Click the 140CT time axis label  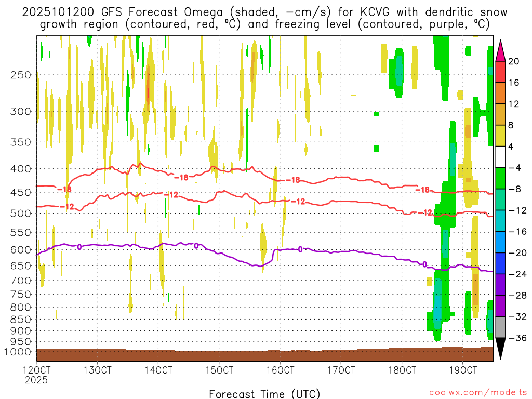(158, 370)
